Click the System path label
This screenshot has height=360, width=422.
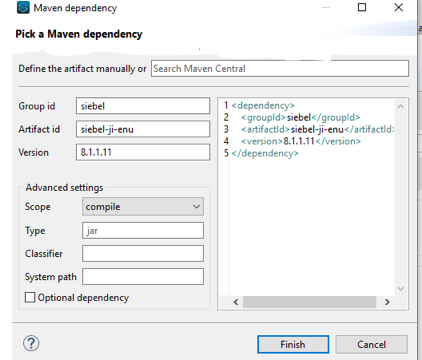[51, 277]
